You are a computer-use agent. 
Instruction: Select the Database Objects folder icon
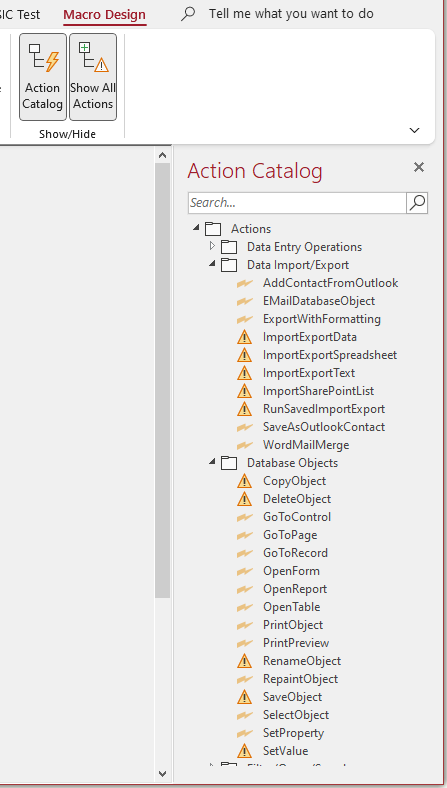229,463
